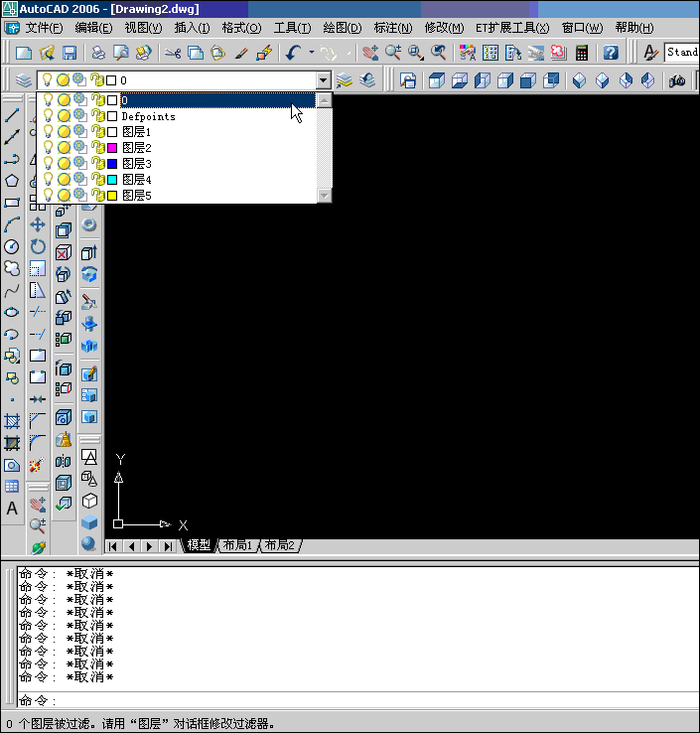Viewport: 700px width, 733px height.
Task: Select the Arc draw tool
Action: point(12,224)
